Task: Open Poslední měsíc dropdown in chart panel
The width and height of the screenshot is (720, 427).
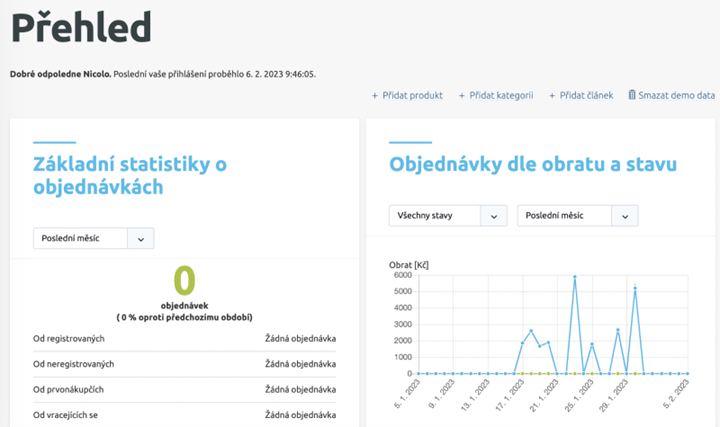Action: pos(578,216)
